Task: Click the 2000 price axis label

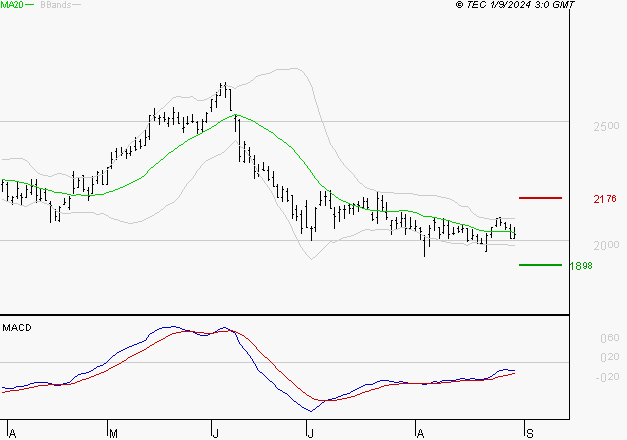Action: pos(606,245)
